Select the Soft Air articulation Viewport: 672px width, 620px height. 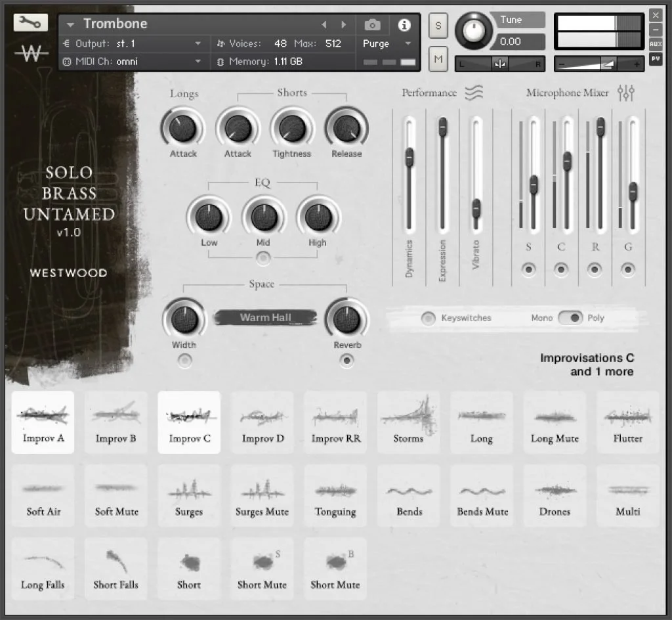point(43,496)
